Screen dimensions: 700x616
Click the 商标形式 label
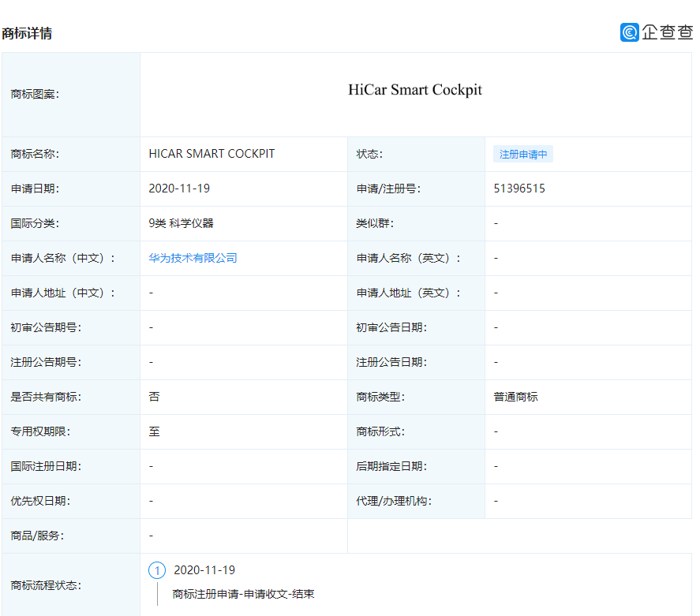point(380,431)
